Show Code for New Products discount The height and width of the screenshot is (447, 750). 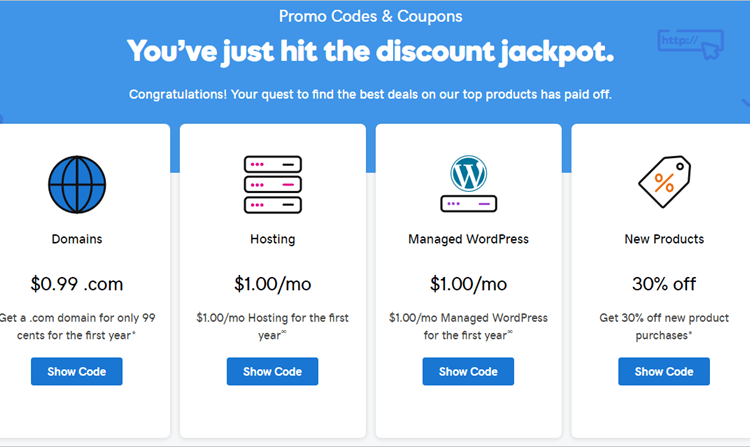click(x=664, y=371)
